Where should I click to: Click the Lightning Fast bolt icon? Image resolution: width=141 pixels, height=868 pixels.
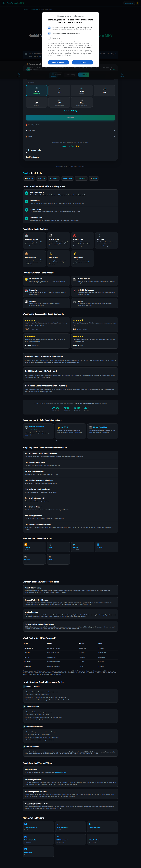point(75,254)
